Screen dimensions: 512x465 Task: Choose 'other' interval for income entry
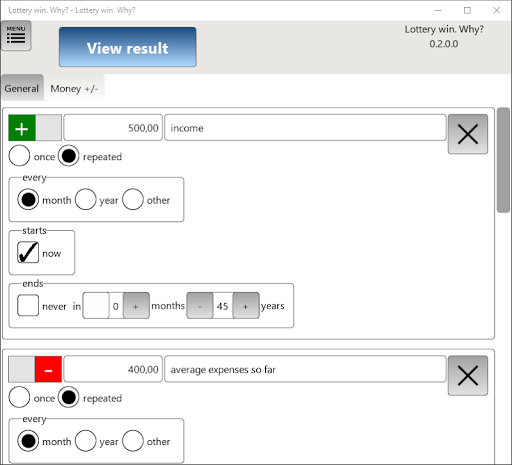(x=133, y=199)
